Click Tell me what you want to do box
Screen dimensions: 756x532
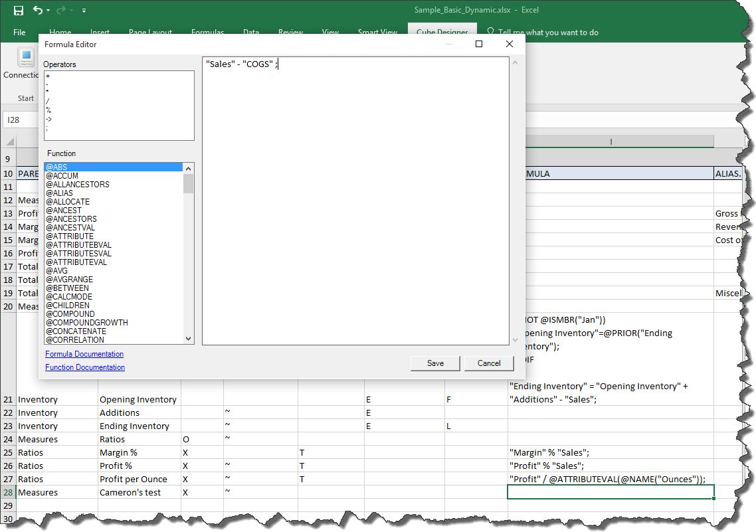[548, 33]
